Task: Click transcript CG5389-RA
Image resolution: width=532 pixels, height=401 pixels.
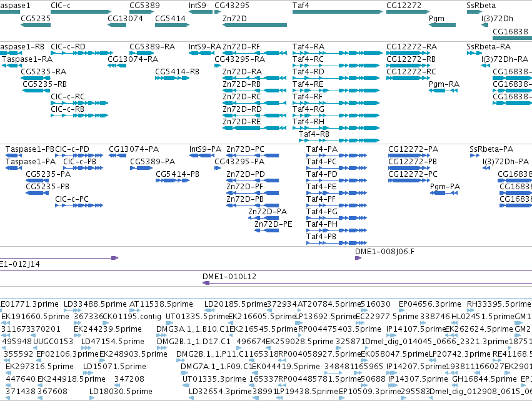Action: pyautogui.click(x=141, y=53)
